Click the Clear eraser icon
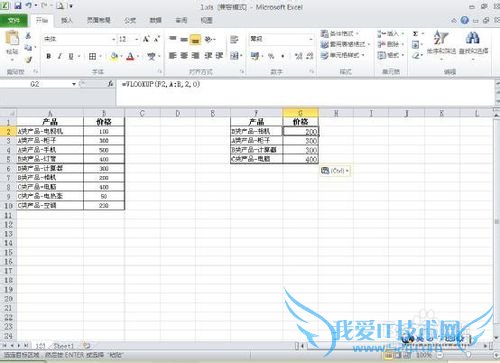This screenshot has width=500, height=363. pos(416,56)
